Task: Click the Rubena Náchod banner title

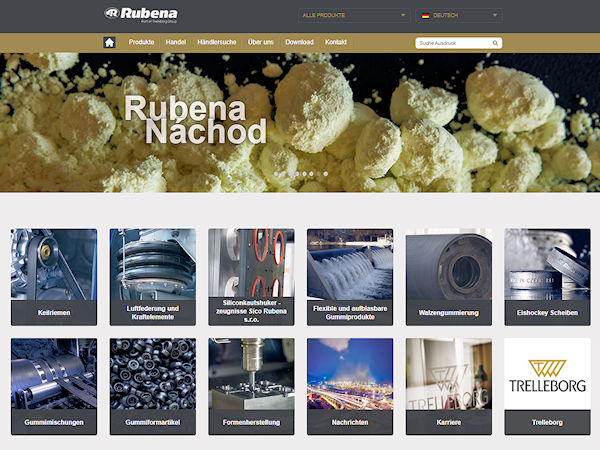Action: [196, 120]
